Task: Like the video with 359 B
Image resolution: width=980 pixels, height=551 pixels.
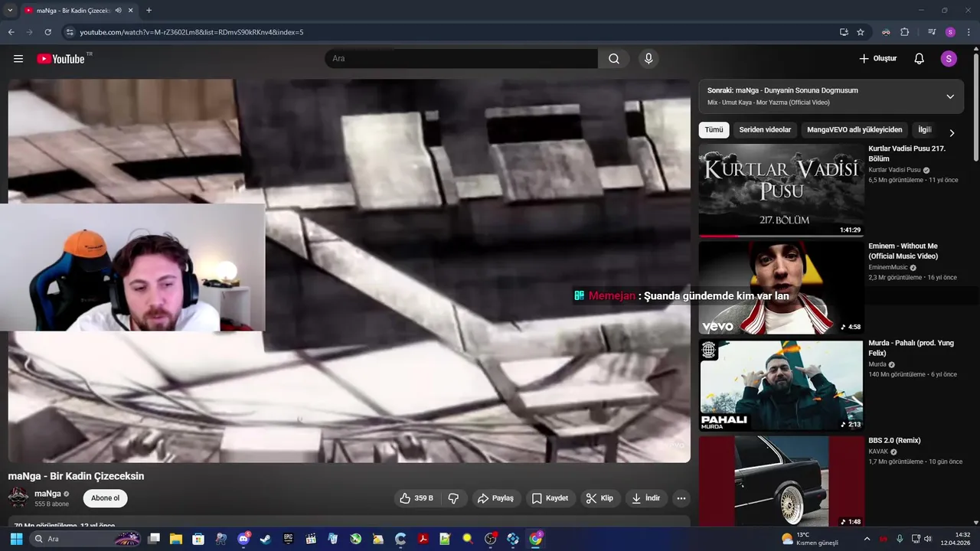Action: (x=416, y=498)
